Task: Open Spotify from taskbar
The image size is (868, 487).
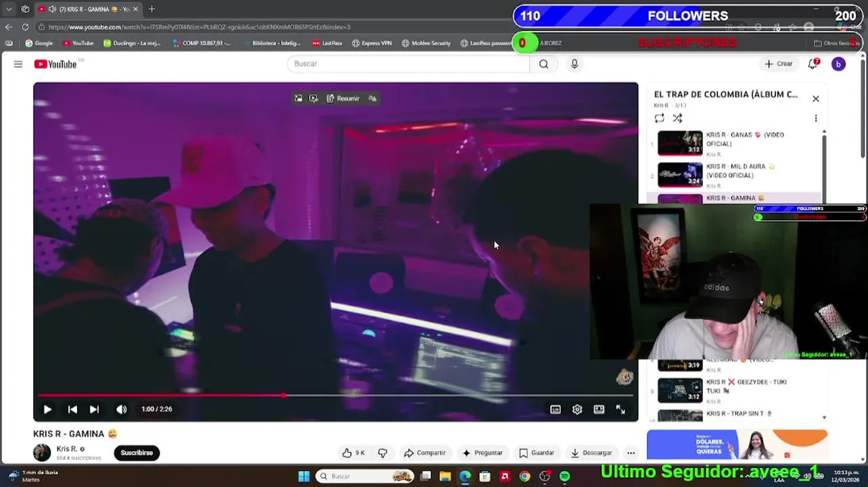Action: tap(564, 476)
